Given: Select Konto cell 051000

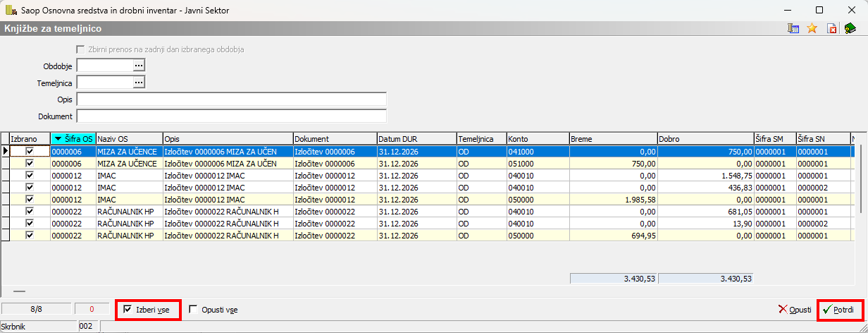Looking at the screenshot, I should coord(537,163).
